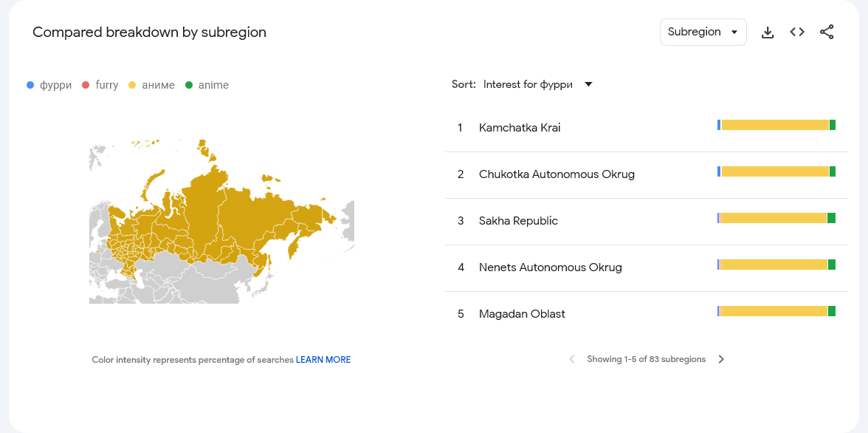Click the blue фурри legend dot
The width and height of the screenshot is (868, 433).
coord(30,85)
